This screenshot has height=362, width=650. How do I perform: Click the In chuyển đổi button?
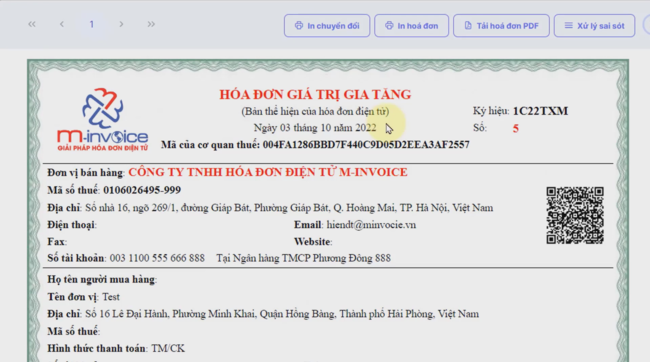pos(327,26)
